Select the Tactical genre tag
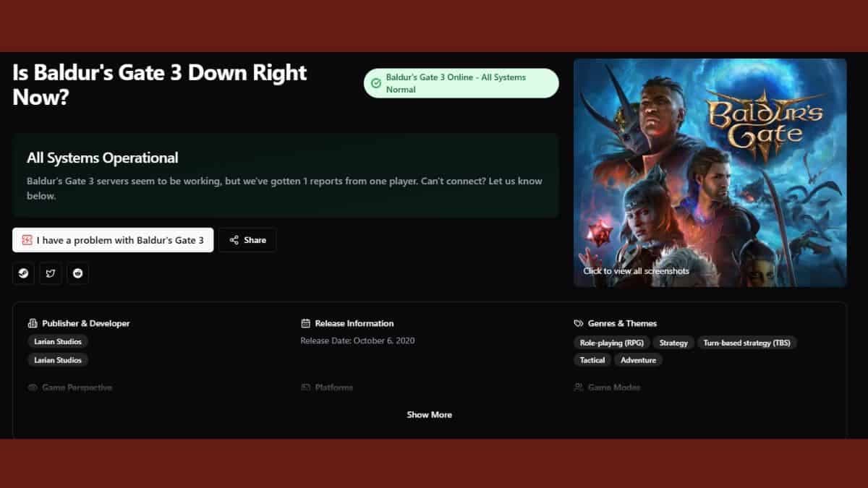This screenshot has width=868, height=488. [592, 360]
